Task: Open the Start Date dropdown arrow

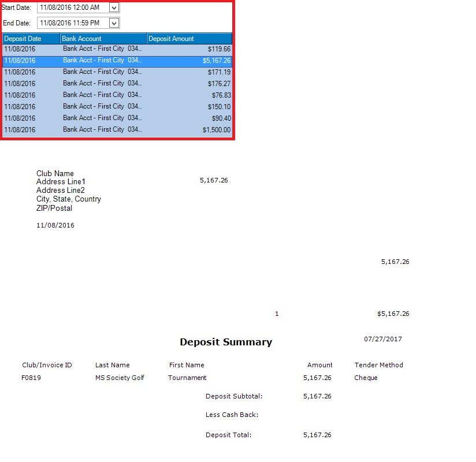Action: pyautogui.click(x=114, y=8)
